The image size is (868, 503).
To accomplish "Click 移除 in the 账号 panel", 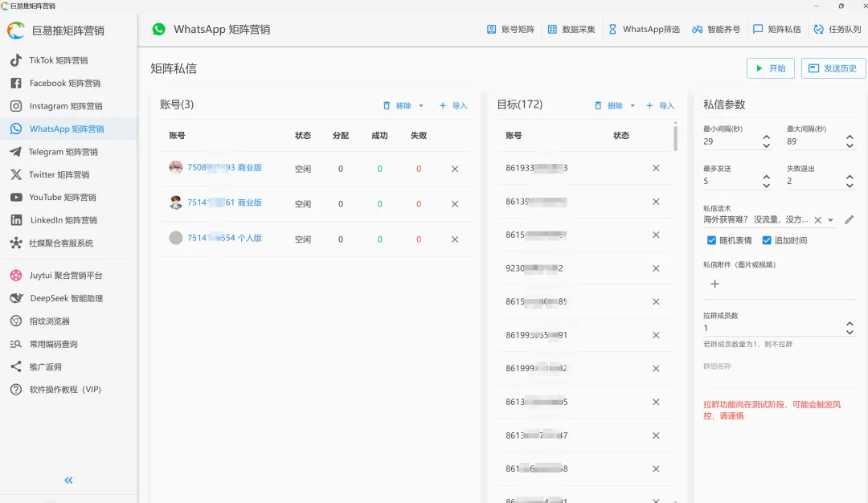I will [398, 106].
